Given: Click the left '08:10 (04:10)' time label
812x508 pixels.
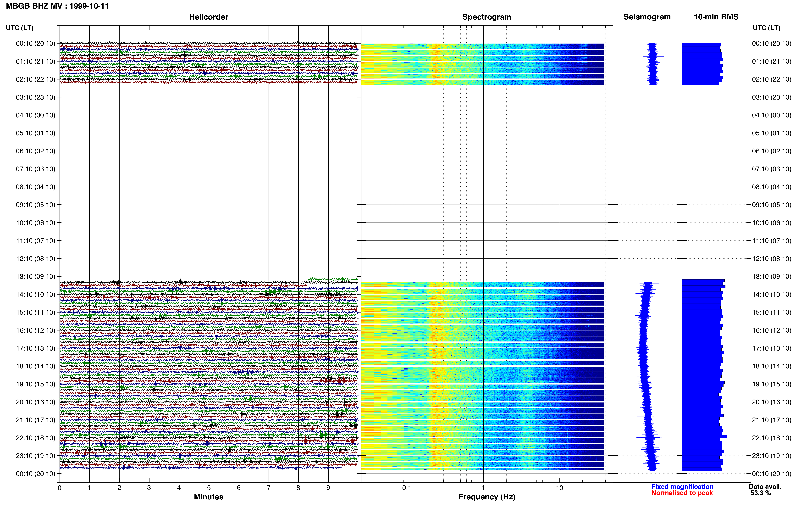Looking at the screenshot, I should 36,187.
